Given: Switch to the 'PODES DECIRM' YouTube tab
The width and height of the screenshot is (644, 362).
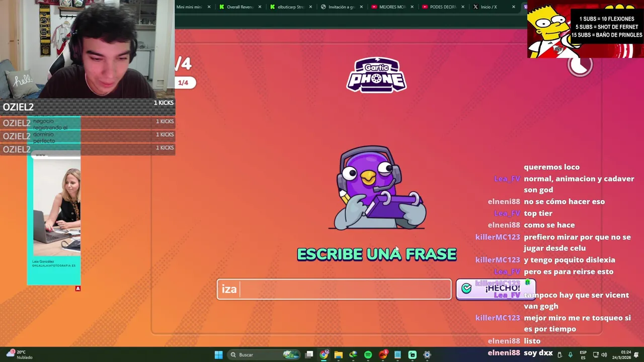Looking at the screenshot, I should (x=443, y=7).
